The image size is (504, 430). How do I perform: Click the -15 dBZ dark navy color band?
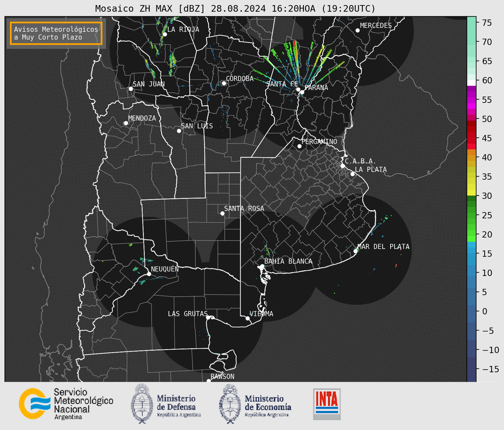471,369
